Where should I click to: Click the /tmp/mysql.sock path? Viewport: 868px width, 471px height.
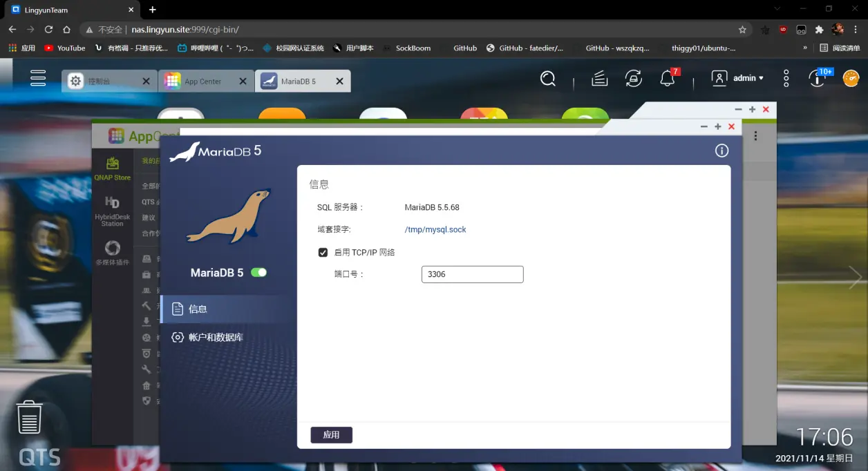pos(435,229)
